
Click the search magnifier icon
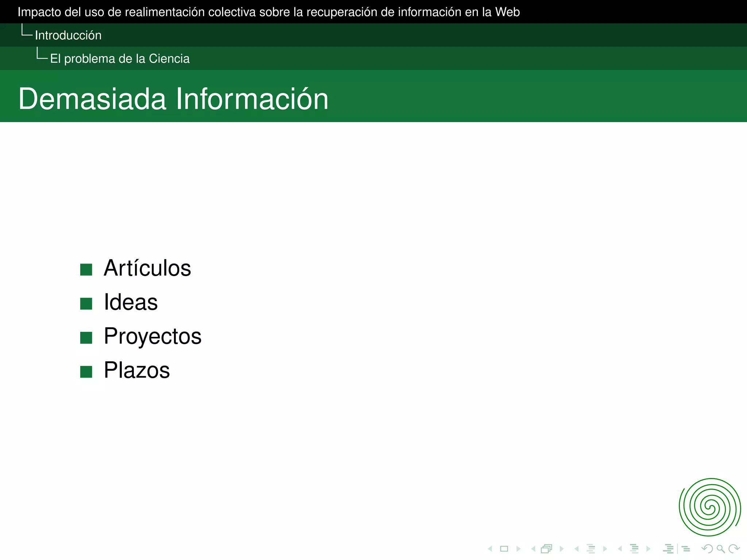pos(721,549)
